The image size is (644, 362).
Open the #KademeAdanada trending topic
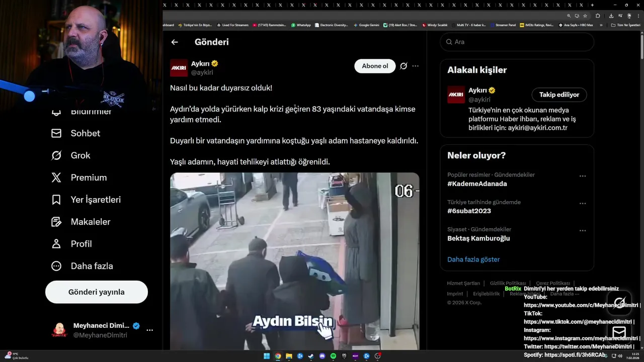coord(477,184)
